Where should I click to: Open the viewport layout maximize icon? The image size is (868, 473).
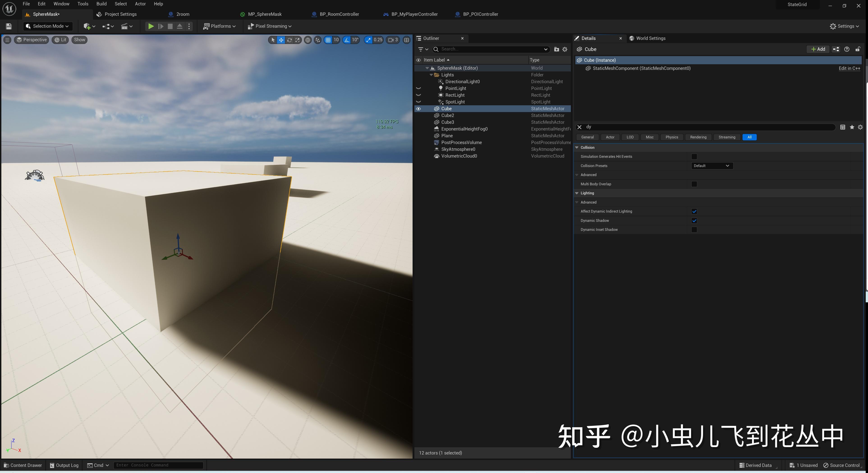click(x=407, y=40)
